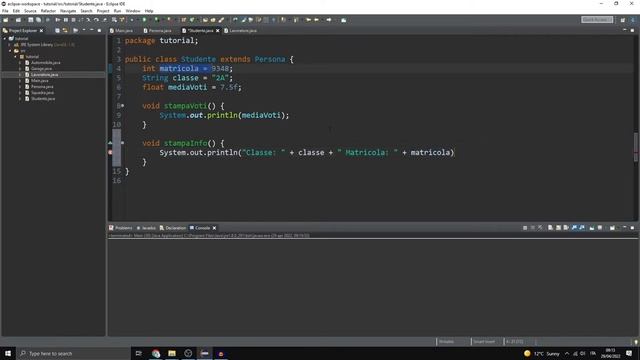This screenshot has width=640, height=360.
Task: Open Chrome from the taskbar
Action: pyautogui.click(x=156, y=353)
